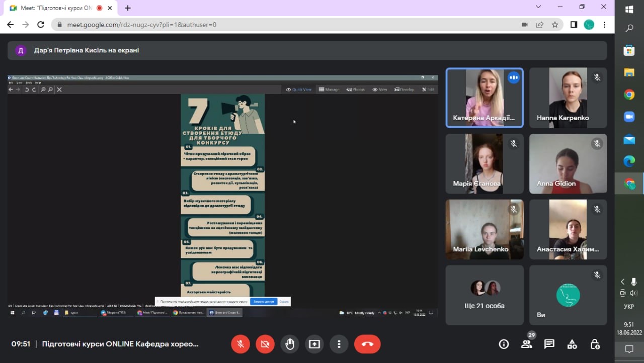The width and height of the screenshot is (644, 363).
Task: Click the present screen button
Action: [x=314, y=344]
